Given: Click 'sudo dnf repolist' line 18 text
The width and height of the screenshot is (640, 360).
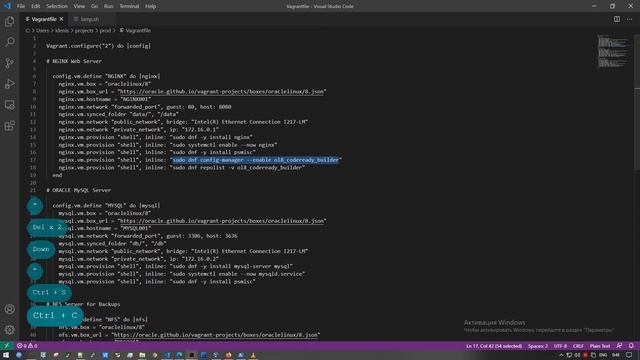Looking at the screenshot, I should pos(181,167).
